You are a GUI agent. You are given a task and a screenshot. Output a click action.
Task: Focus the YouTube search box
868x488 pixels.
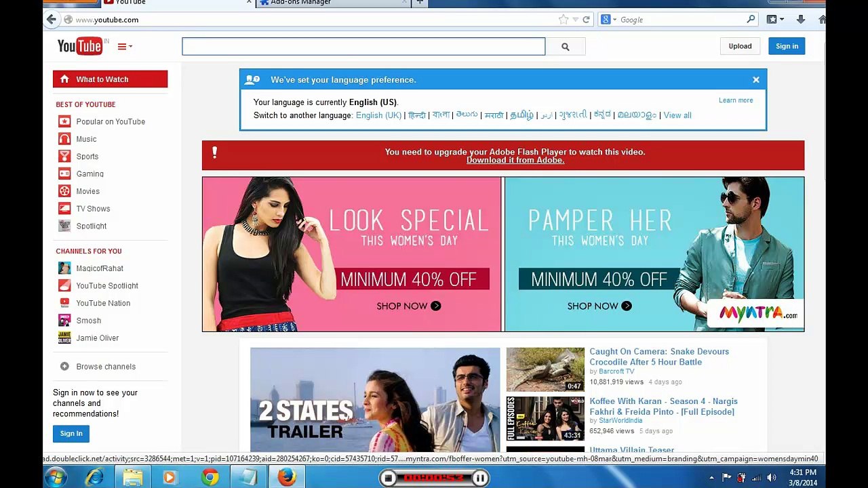(363, 47)
